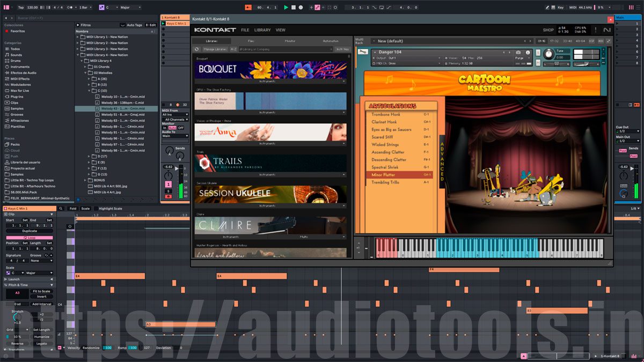This screenshot has width=644, height=362.
Task: Open MIDI Effects category in browser
Action: (x=20, y=79)
